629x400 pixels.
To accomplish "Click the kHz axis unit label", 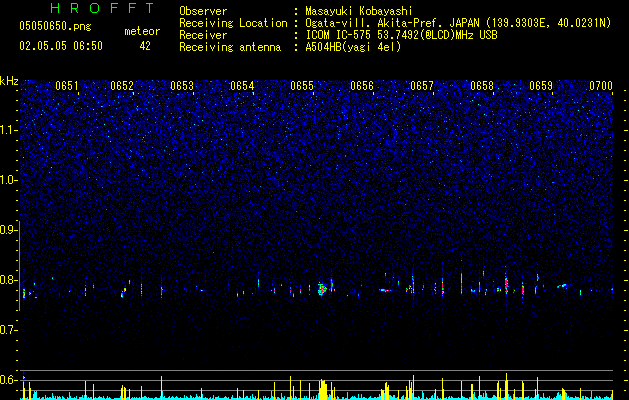I will click(9, 81).
